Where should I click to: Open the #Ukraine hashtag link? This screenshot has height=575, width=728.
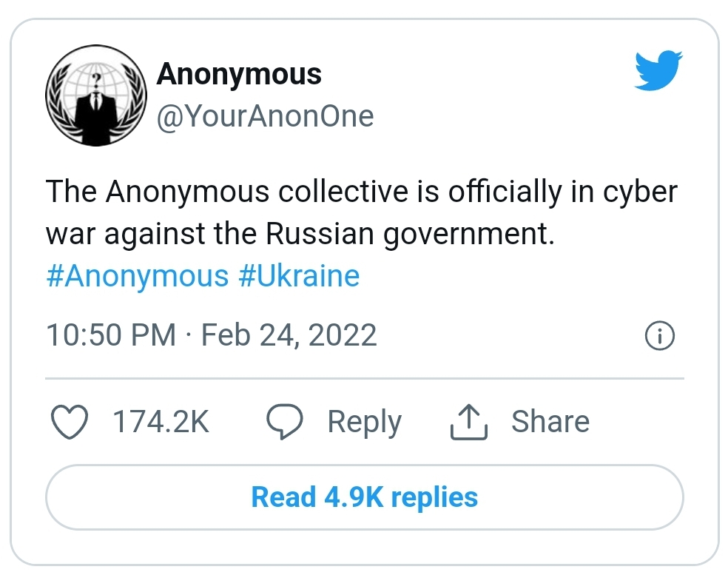(x=299, y=276)
